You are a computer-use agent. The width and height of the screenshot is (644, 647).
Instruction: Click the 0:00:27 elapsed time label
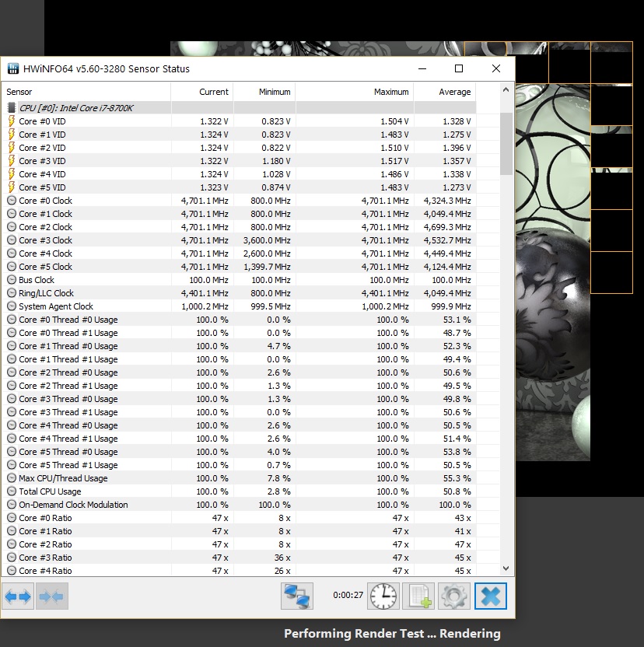[x=348, y=595]
